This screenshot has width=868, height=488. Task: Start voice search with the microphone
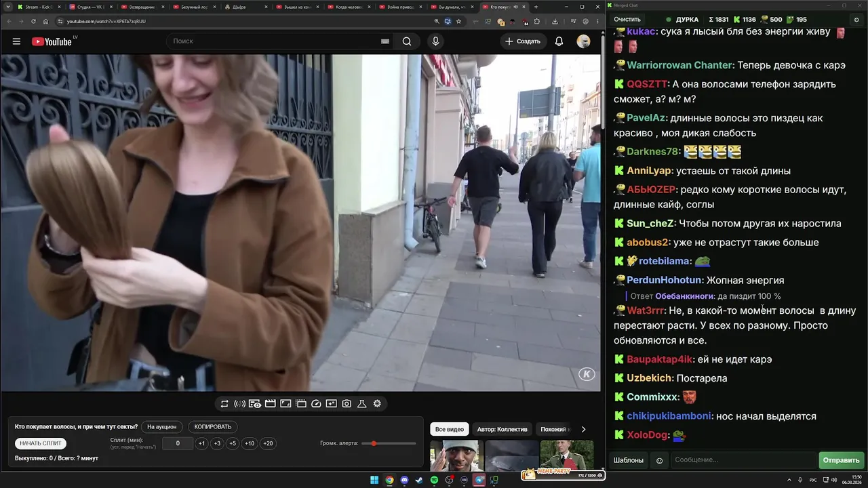pyautogui.click(x=435, y=41)
